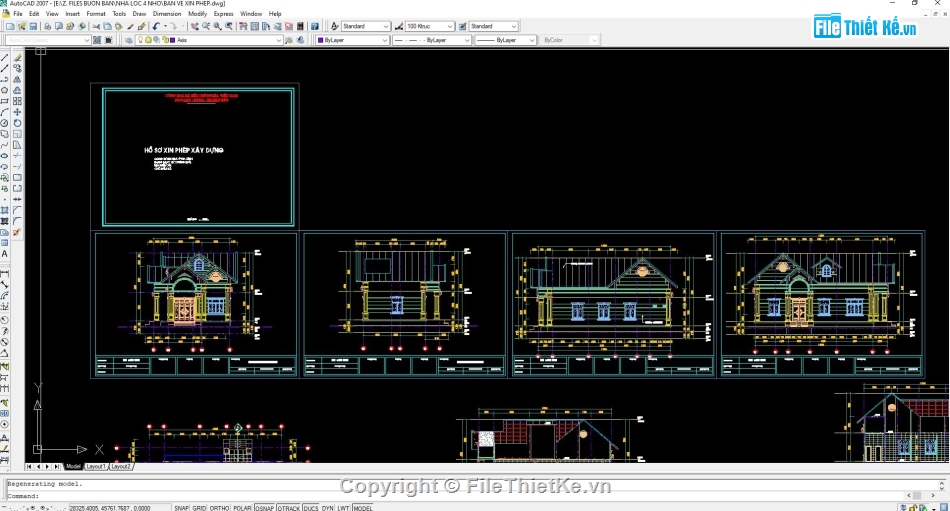
Task: Toggle SNAP mode in status bar
Action: pyautogui.click(x=182, y=507)
